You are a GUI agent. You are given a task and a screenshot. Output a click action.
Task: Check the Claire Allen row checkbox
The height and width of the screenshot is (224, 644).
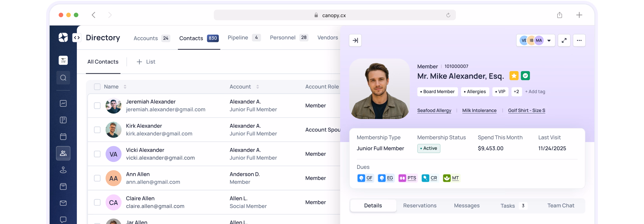click(x=97, y=202)
